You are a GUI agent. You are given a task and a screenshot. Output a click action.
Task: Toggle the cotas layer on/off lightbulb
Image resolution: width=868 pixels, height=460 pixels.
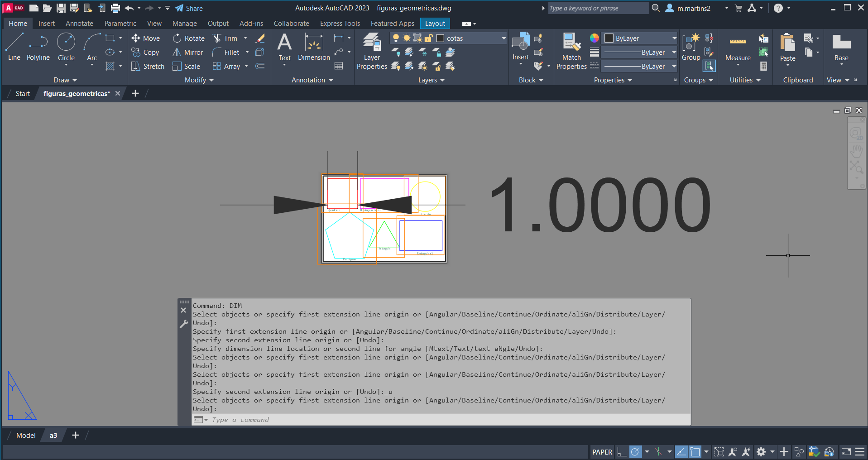click(x=396, y=38)
